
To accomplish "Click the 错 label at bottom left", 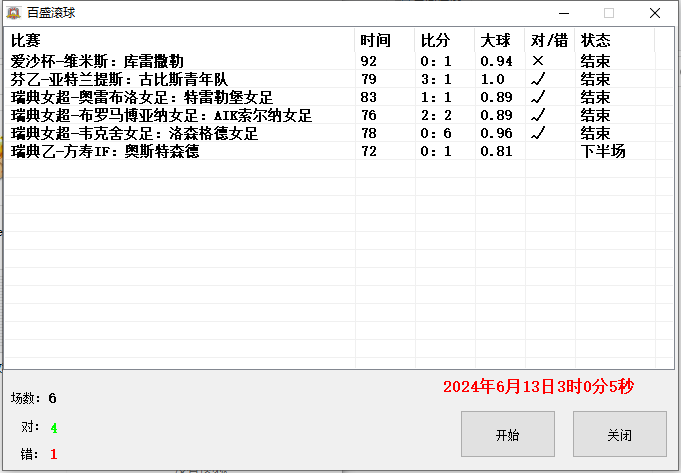I will click(x=30, y=454).
